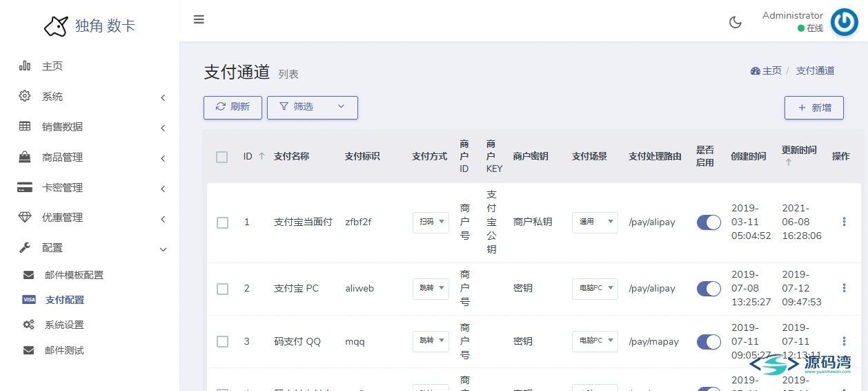Viewport: 868px width, 391px height.
Task: Toggle 是否启用 switch for 支付宝 PC
Action: pyautogui.click(x=709, y=288)
